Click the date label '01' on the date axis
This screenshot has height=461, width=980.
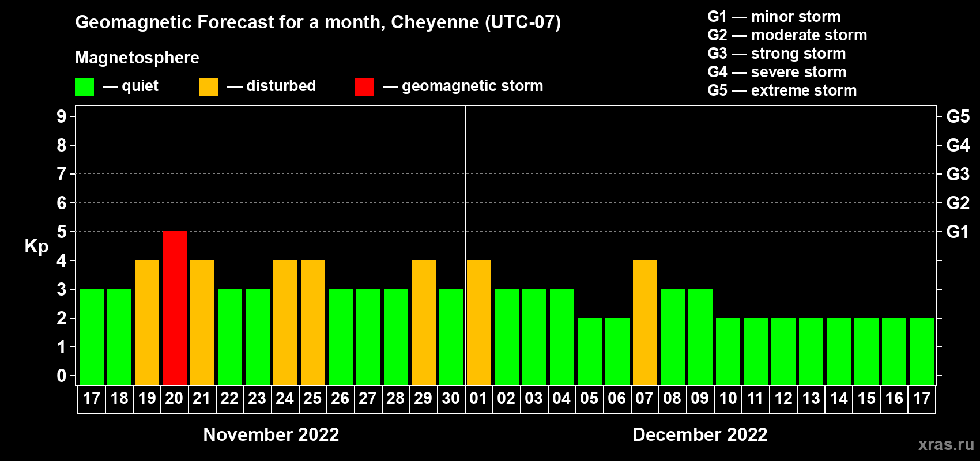point(478,398)
